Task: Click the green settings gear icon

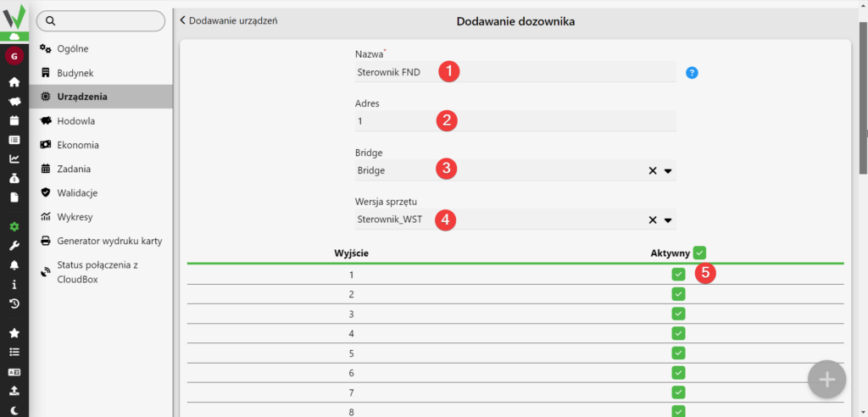Action: pos(14,227)
